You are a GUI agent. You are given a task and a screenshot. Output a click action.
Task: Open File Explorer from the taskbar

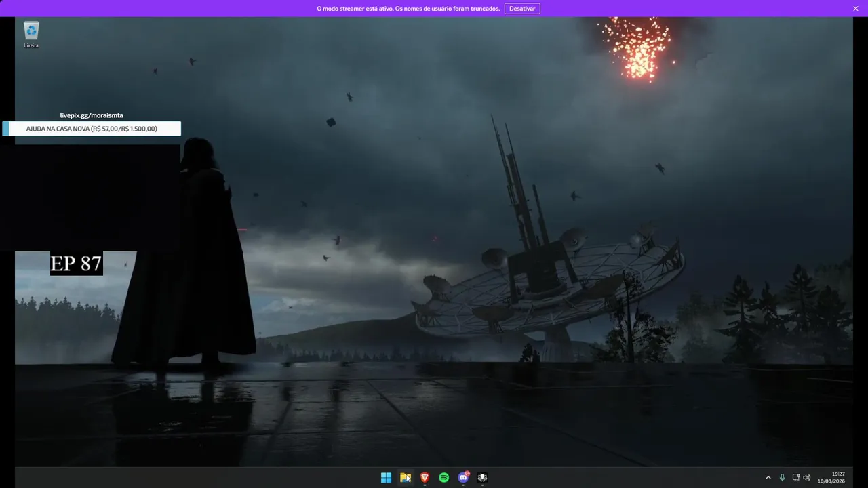406,478
